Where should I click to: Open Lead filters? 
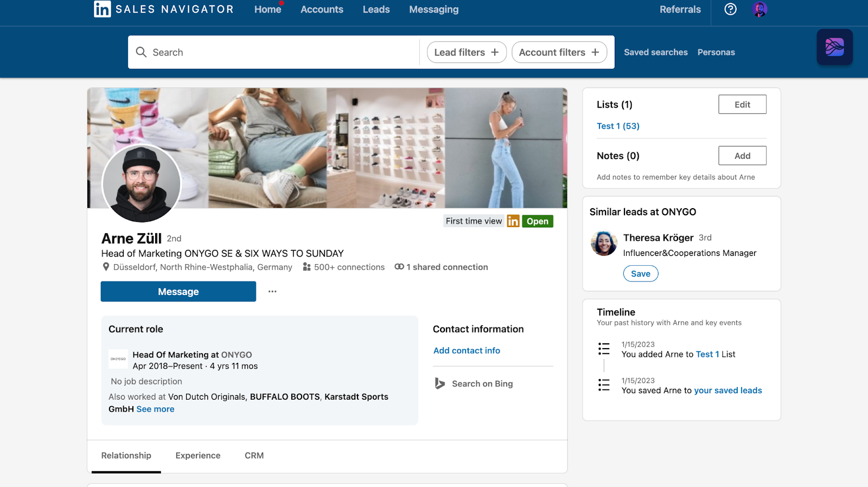(x=467, y=52)
